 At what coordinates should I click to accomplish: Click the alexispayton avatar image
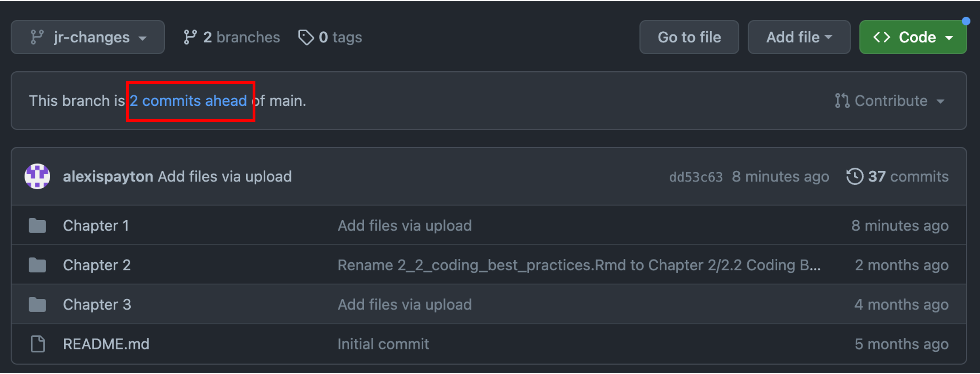38,176
